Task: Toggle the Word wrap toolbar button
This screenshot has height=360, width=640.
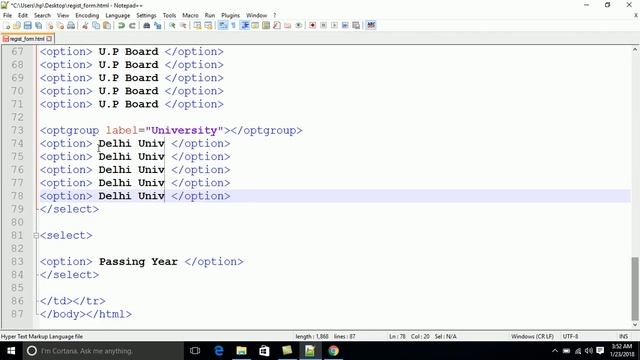Action: pyautogui.click(x=223, y=25)
